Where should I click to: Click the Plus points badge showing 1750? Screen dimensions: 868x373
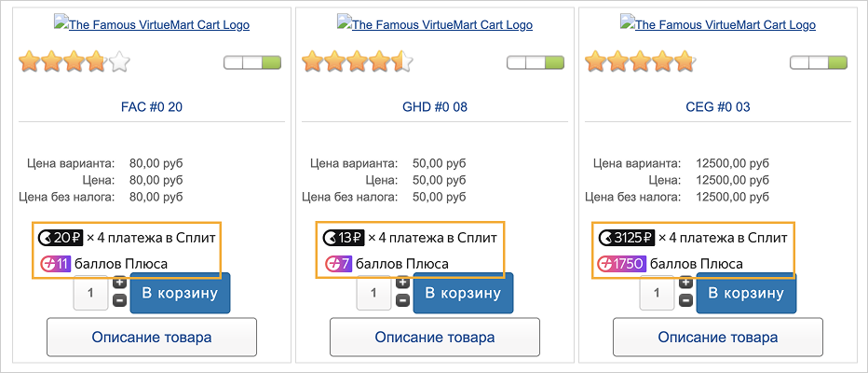coord(622,264)
